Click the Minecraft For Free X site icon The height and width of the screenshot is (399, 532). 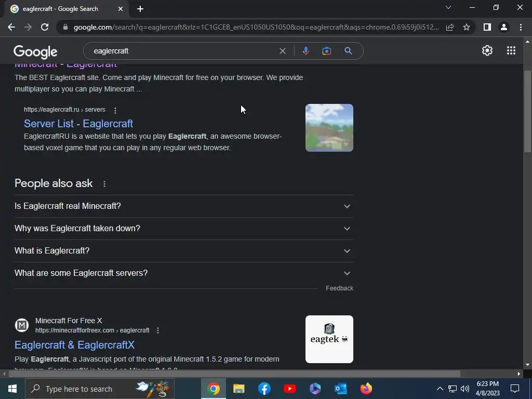coord(22,325)
